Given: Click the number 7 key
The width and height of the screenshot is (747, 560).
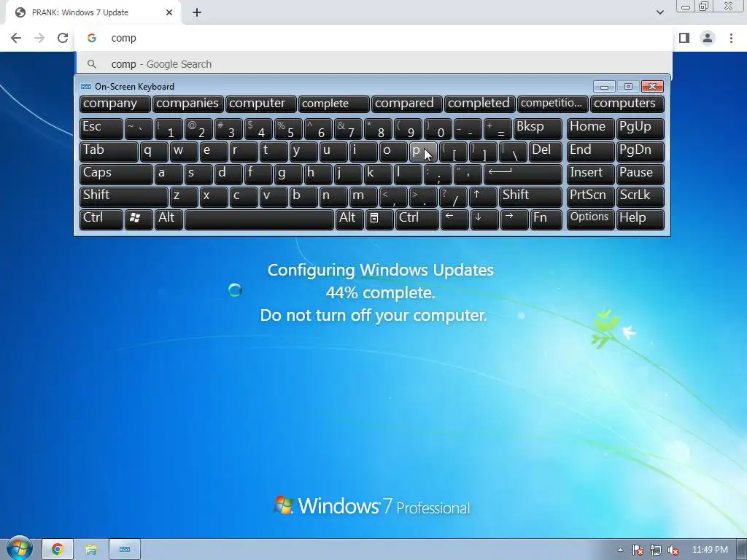Looking at the screenshot, I should [x=348, y=128].
